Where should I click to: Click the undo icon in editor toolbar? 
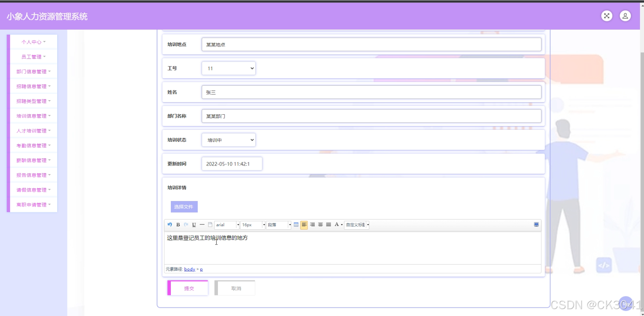point(170,225)
